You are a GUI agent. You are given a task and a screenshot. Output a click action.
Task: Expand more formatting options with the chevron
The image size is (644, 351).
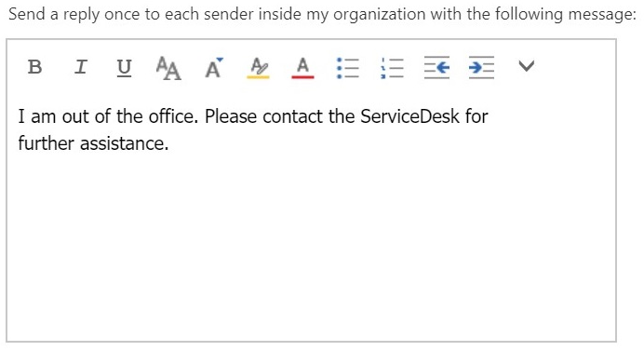pos(526,66)
